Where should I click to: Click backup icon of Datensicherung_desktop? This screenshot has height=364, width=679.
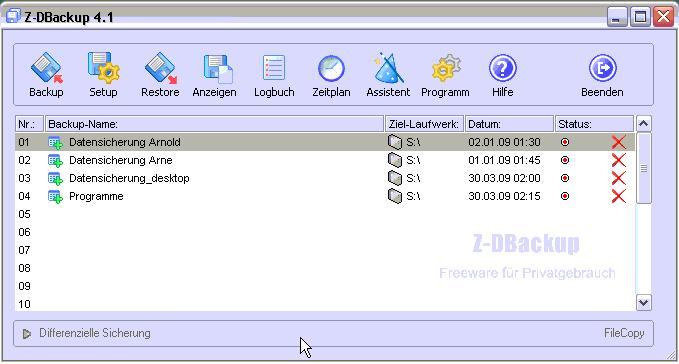55,178
